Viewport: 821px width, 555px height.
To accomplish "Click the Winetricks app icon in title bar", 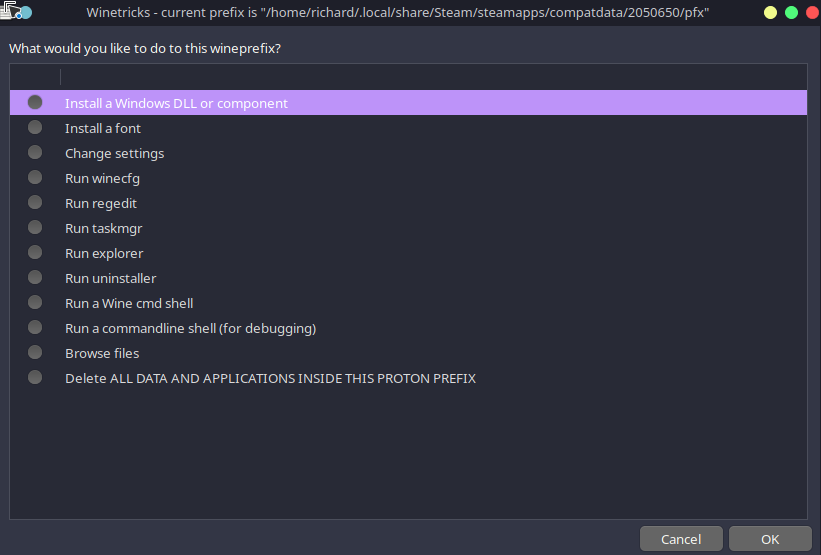I will pos(15,12).
